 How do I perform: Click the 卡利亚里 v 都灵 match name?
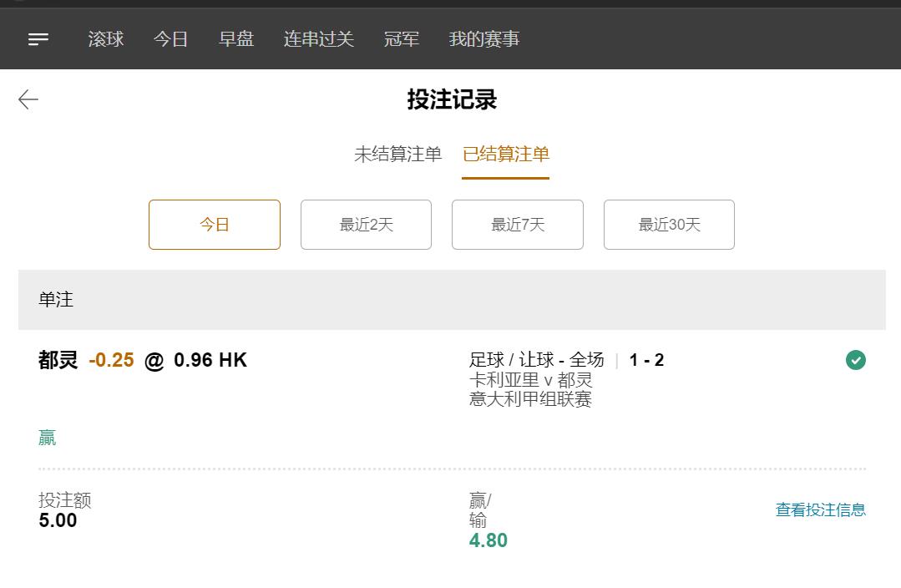(x=530, y=380)
